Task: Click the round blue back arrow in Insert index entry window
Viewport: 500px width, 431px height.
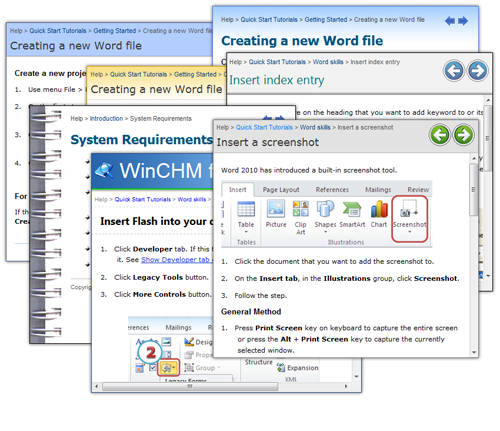Action: click(454, 71)
